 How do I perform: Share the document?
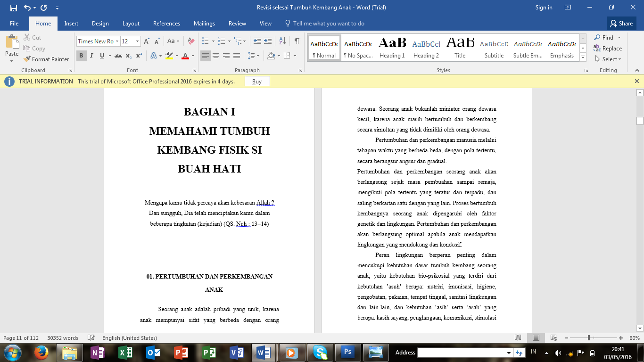pos(621,24)
